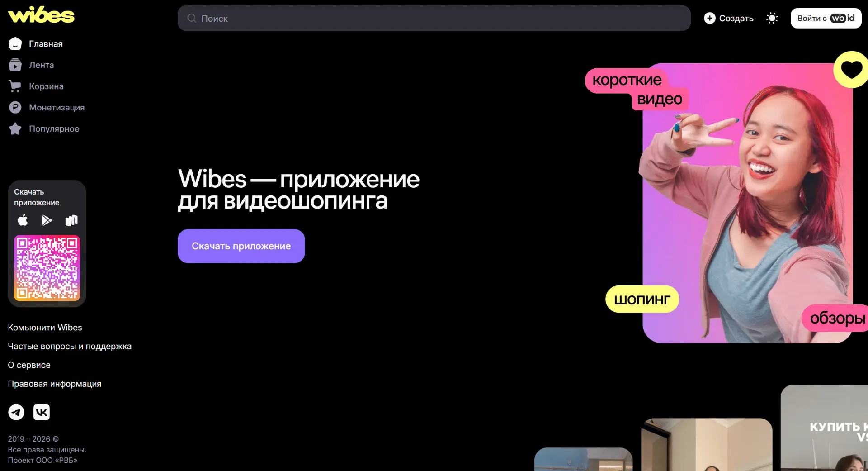Screen dimensions: 868x471
Task: Open the Telegram channel icon
Action: (x=16, y=412)
